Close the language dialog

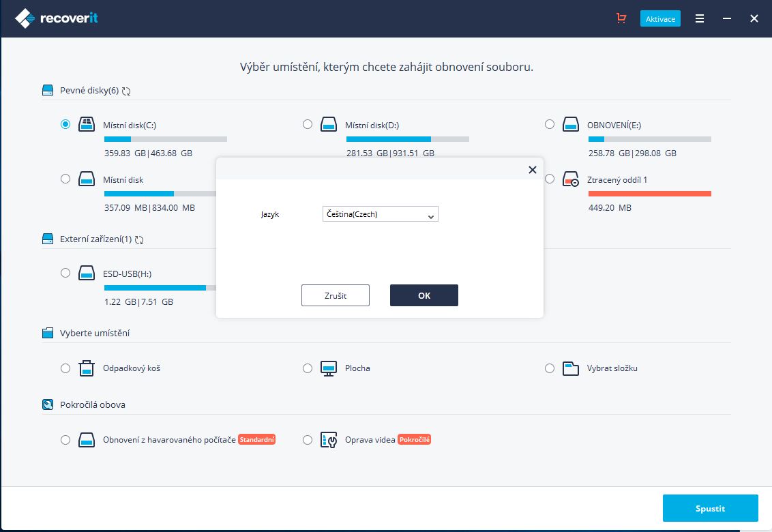pos(532,170)
